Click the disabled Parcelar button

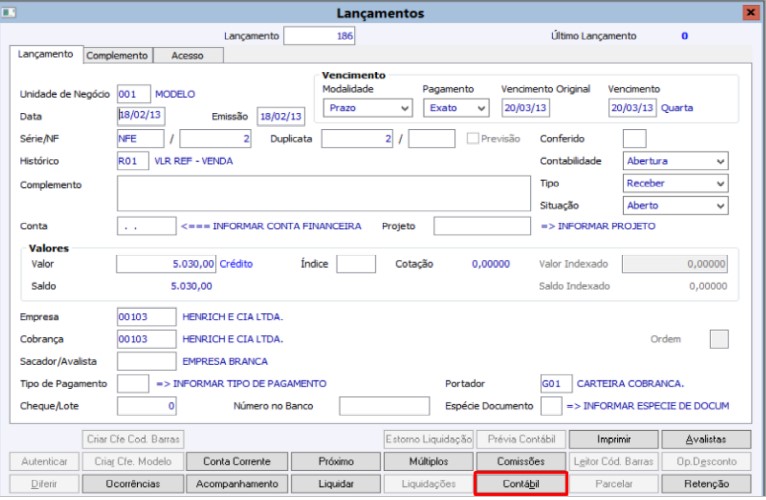point(614,484)
